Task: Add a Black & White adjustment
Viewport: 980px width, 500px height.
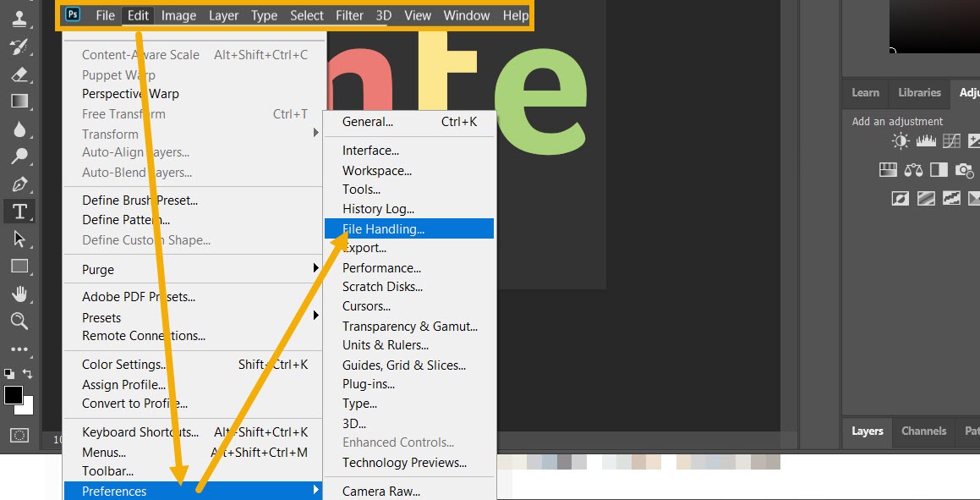Action: [x=939, y=169]
